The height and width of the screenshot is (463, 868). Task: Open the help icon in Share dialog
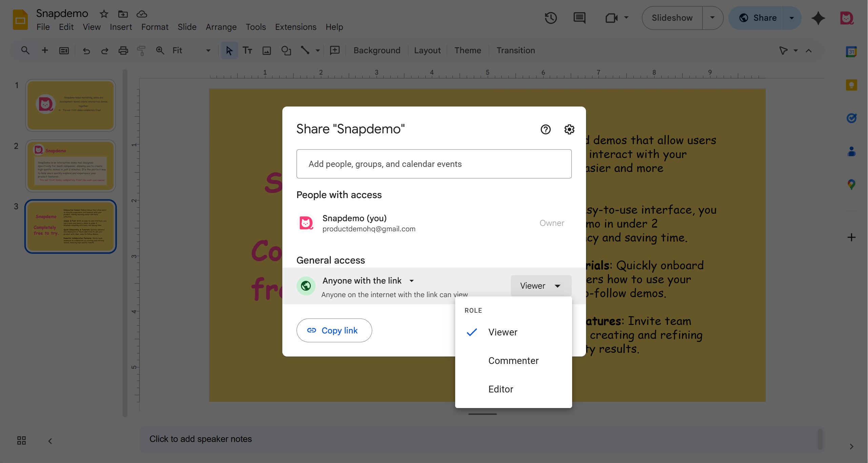tap(545, 129)
